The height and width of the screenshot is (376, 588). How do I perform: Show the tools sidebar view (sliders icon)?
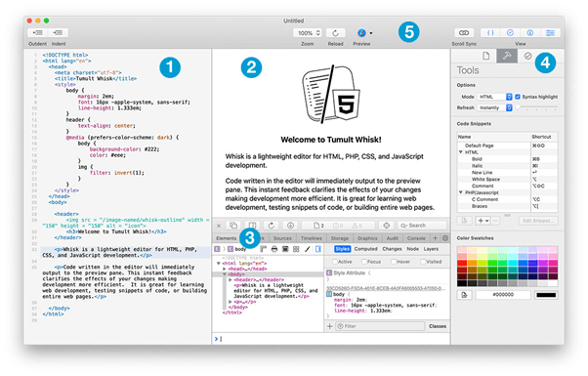pyautogui.click(x=550, y=33)
